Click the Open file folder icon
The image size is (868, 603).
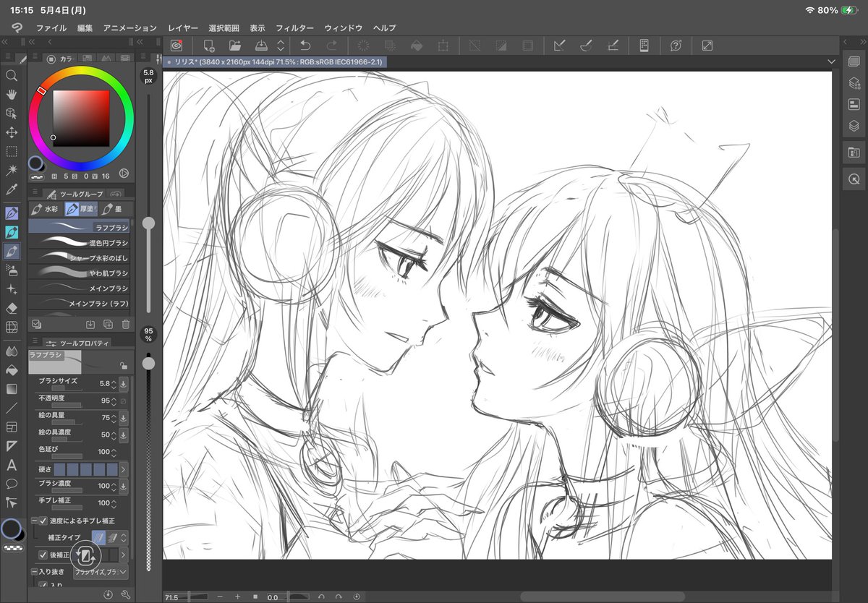click(235, 46)
